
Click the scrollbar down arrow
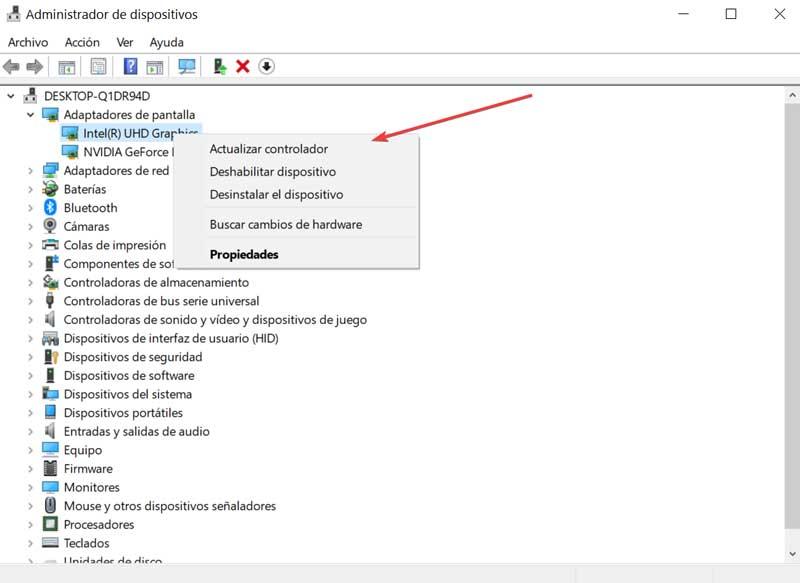coord(792,554)
